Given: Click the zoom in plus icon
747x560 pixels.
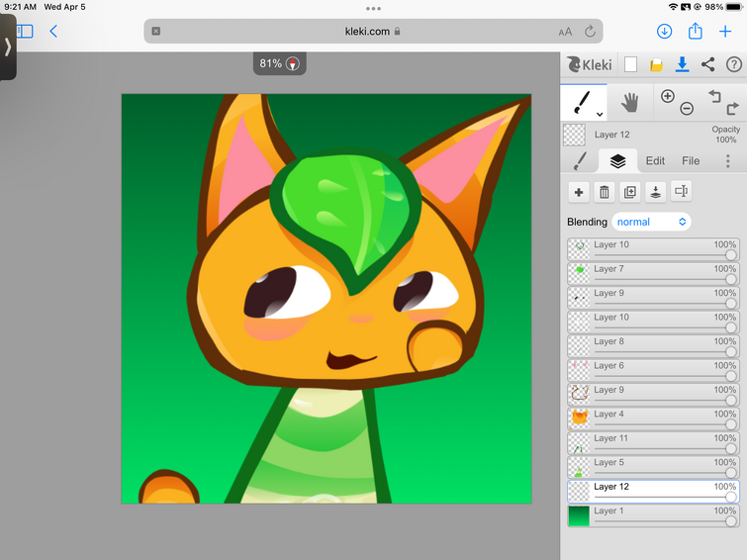Looking at the screenshot, I should [x=667, y=96].
